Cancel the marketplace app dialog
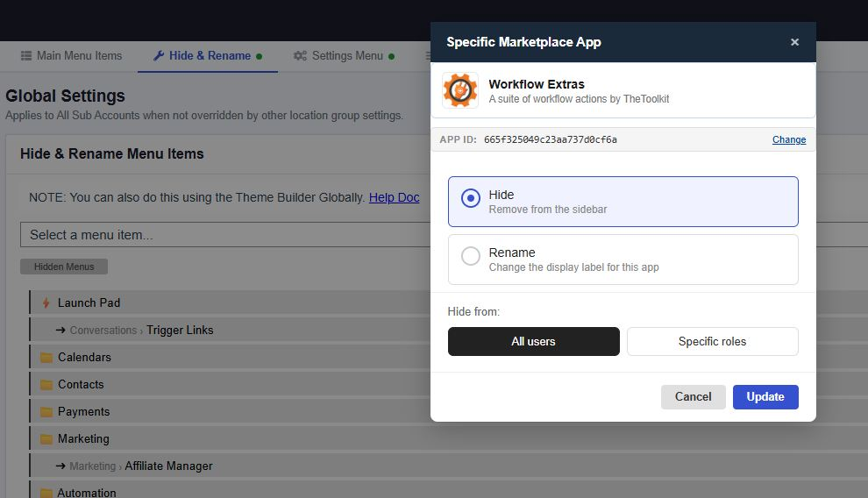Image resolution: width=868 pixels, height=498 pixels. [x=693, y=397]
